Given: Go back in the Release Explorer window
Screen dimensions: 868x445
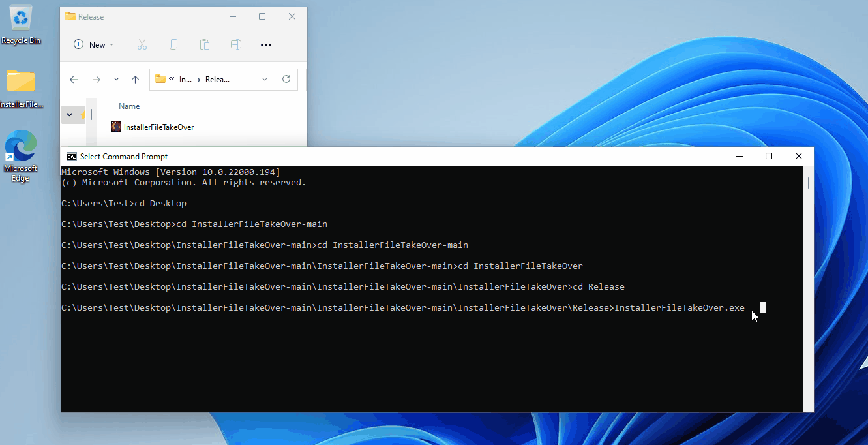Looking at the screenshot, I should (x=74, y=80).
